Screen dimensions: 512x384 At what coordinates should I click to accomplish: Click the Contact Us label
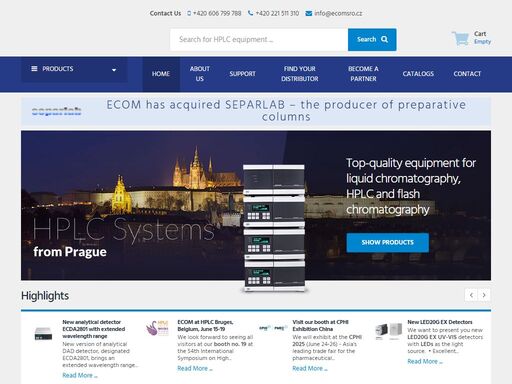click(165, 13)
